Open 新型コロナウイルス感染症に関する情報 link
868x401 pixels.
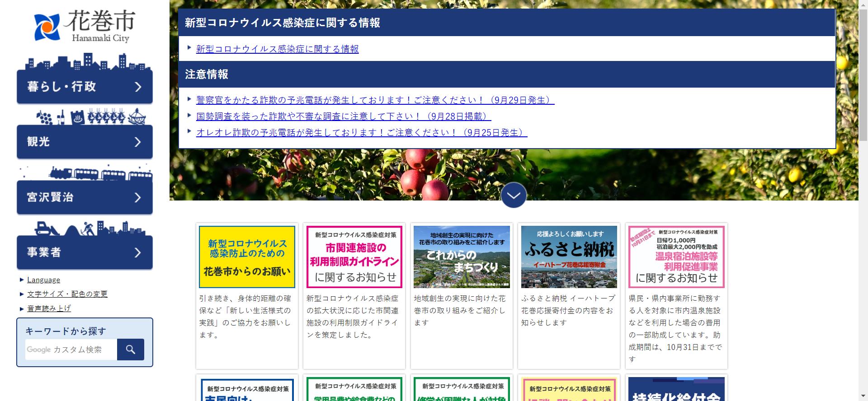coord(277,49)
